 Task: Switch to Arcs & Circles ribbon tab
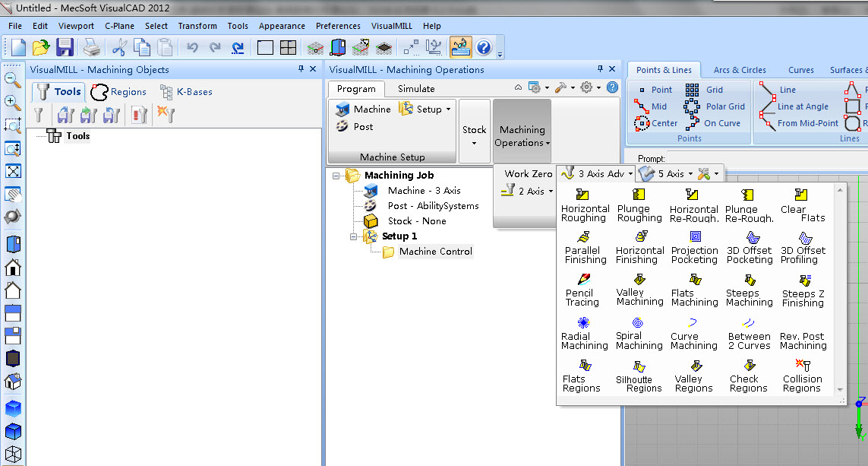click(740, 70)
